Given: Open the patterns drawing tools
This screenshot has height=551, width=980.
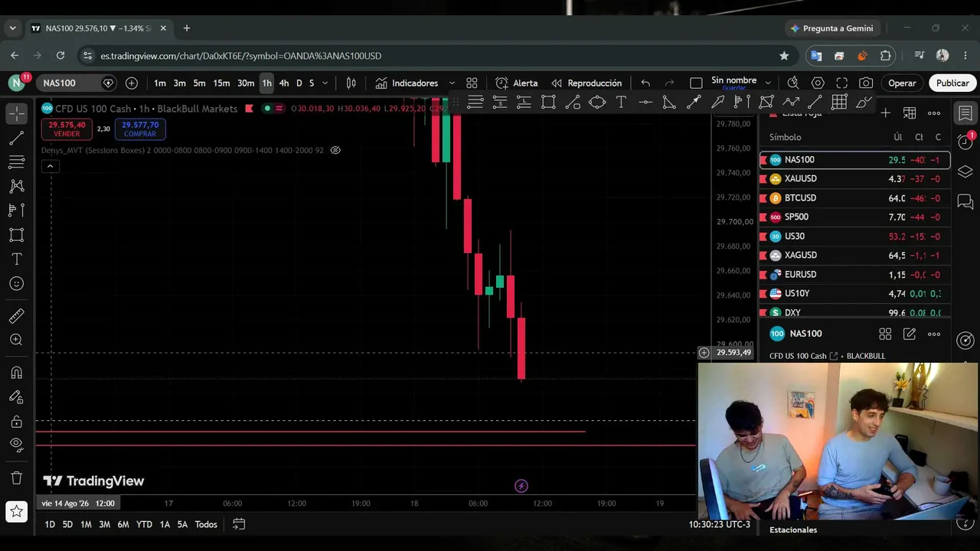Looking at the screenshot, I should point(16,186).
